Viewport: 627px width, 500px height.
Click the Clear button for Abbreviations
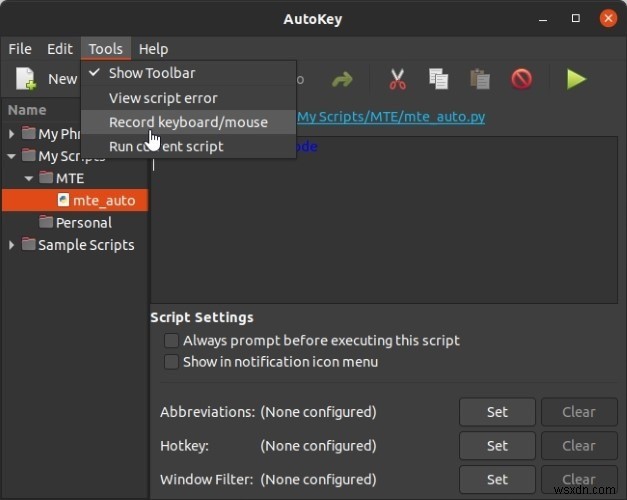(579, 412)
